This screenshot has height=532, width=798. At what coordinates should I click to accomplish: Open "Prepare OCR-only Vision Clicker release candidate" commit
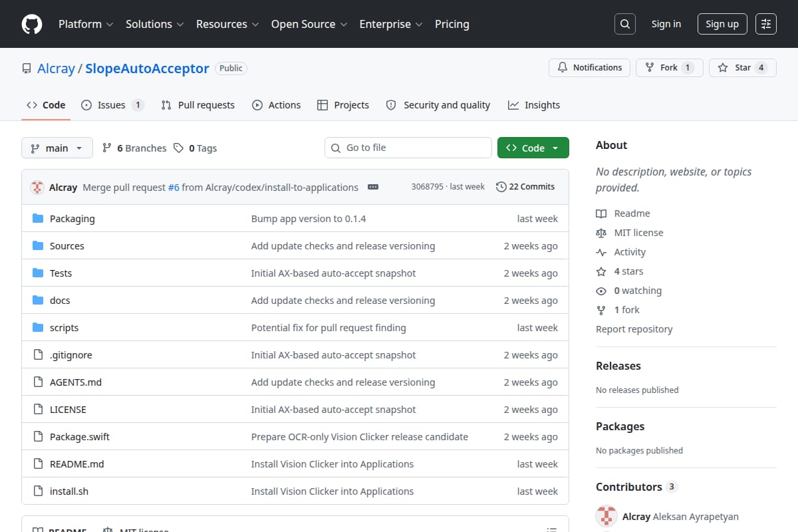point(360,437)
